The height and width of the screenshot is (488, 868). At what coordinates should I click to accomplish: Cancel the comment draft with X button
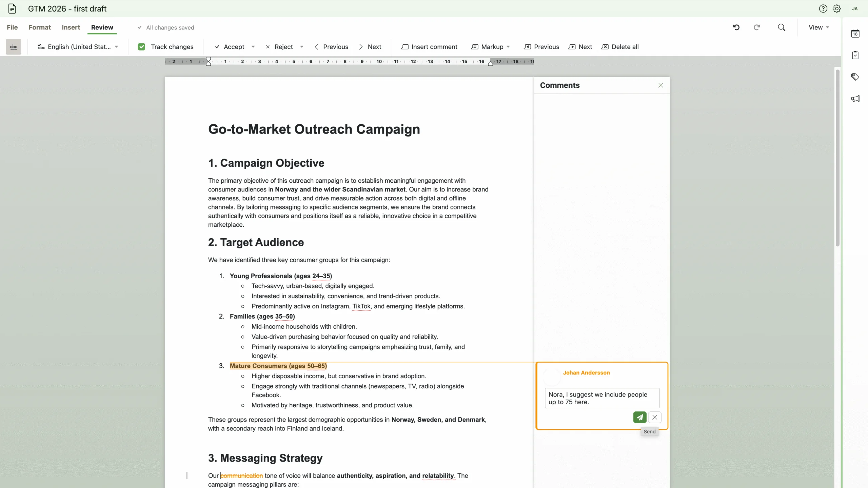pyautogui.click(x=655, y=417)
